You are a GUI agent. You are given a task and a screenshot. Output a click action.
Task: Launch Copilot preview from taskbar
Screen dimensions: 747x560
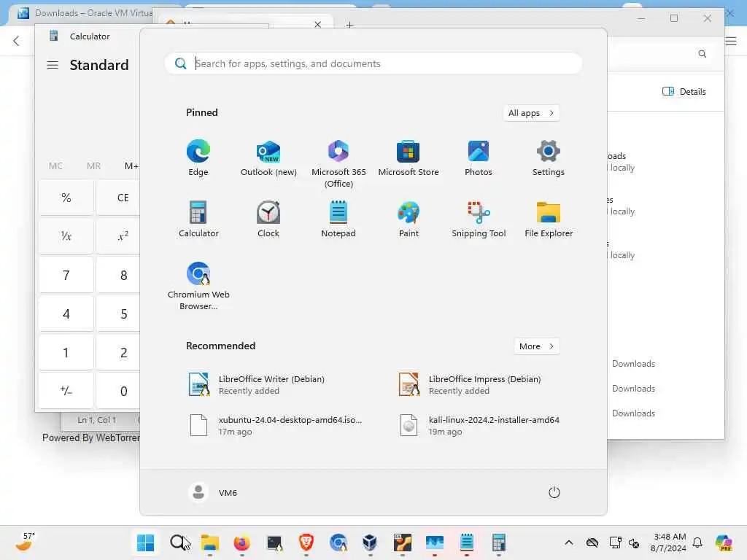click(724, 542)
